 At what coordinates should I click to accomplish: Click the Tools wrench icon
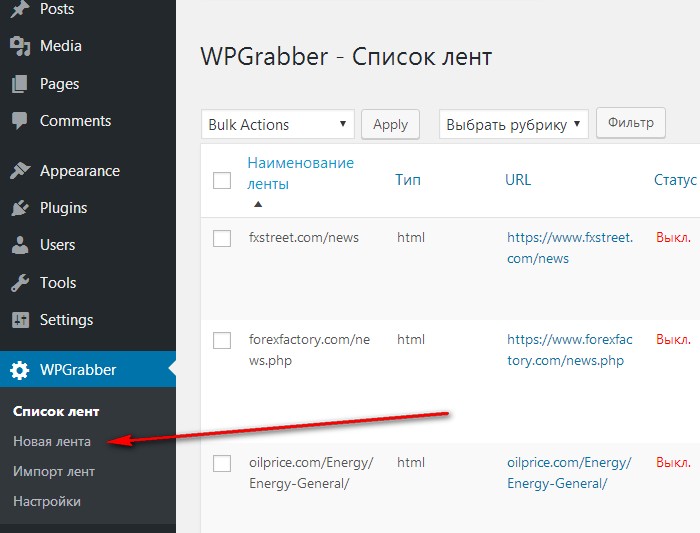(20, 283)
